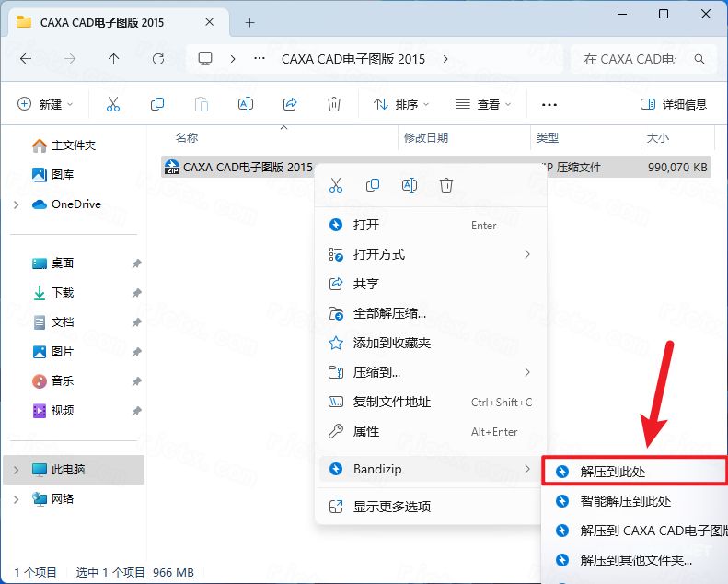Expand the 网络 tree node
The width and height of the screenshot is (728, 584).
[17, 499]
